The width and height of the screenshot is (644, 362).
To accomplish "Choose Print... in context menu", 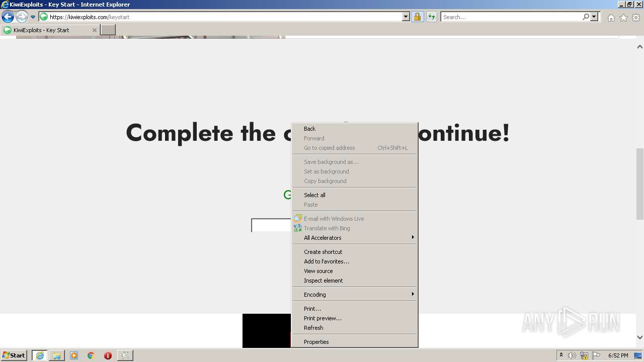I will [x=355, y=309].
